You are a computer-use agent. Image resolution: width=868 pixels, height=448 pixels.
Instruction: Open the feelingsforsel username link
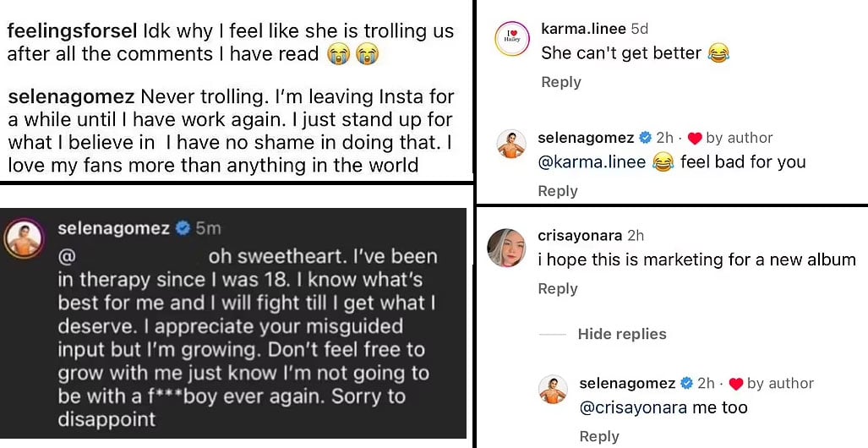pyautogui.click(x=71, y=31)
